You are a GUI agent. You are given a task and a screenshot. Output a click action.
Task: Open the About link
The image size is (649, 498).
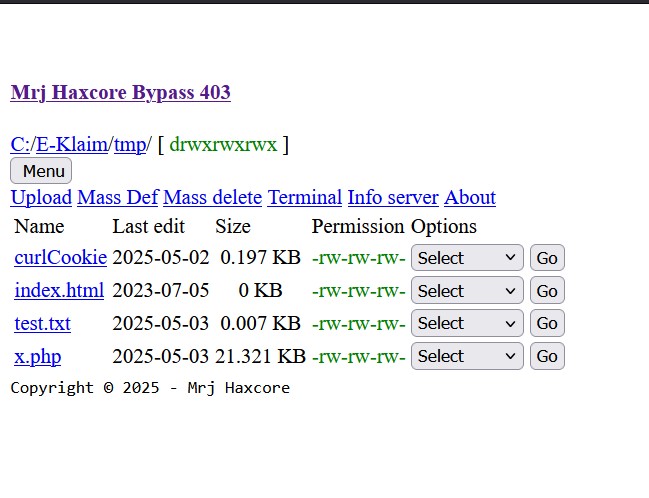pyautogui.click(x=470, y=197)
